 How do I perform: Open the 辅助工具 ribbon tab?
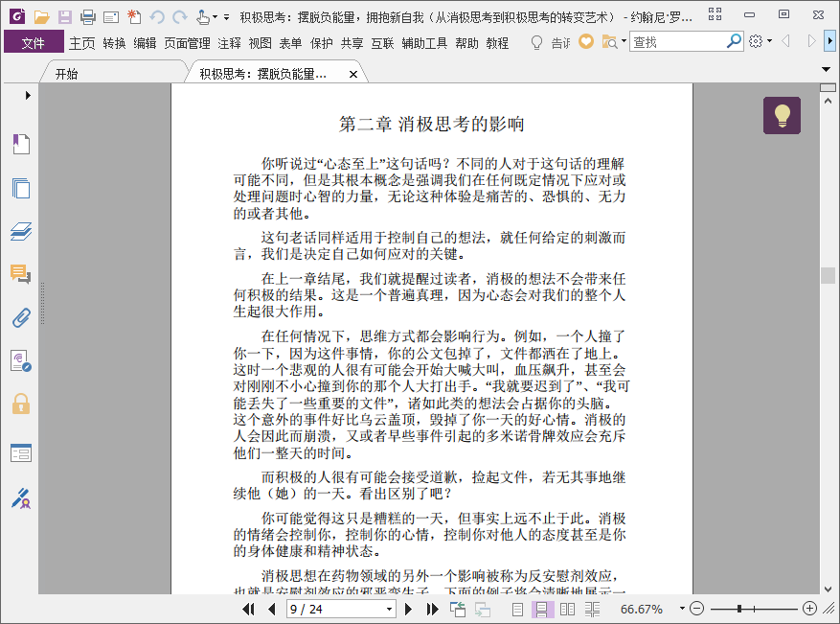[x=424, y=43]
